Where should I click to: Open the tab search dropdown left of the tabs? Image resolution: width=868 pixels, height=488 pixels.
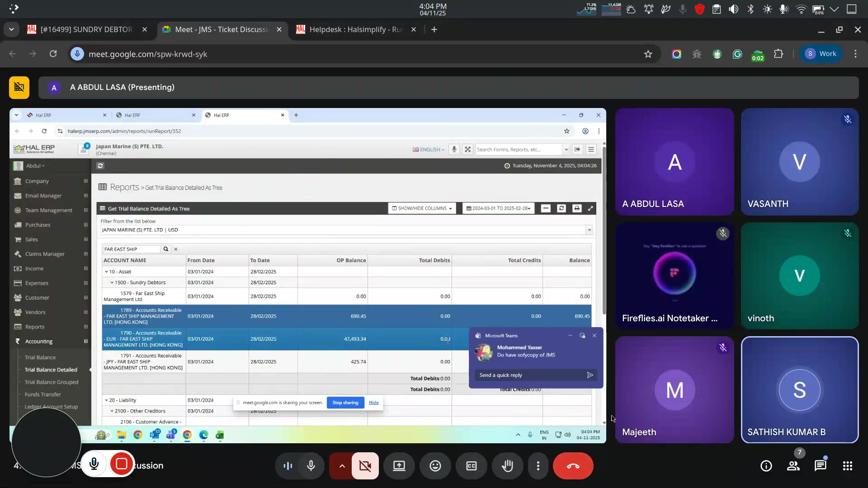point(11,29)
